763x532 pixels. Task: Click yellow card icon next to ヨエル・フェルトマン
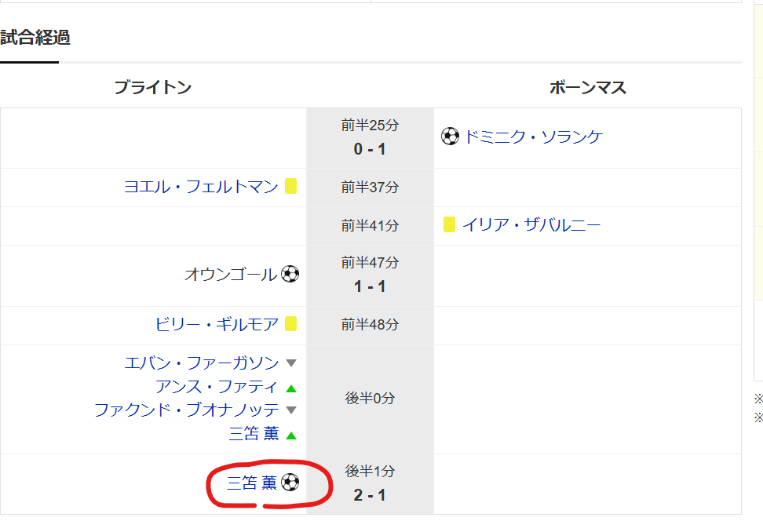(291, 186)
